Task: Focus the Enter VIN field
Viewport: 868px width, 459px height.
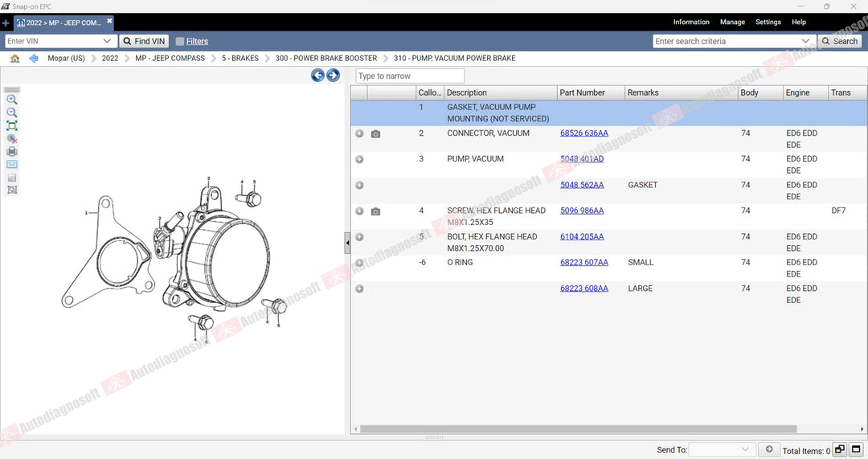Action: (x=53, y=41)
